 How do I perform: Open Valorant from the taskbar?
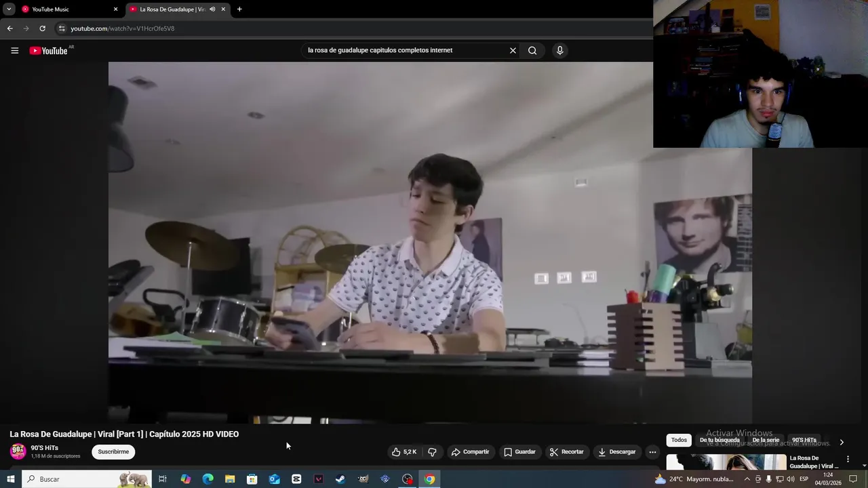(x=318, y=479)
